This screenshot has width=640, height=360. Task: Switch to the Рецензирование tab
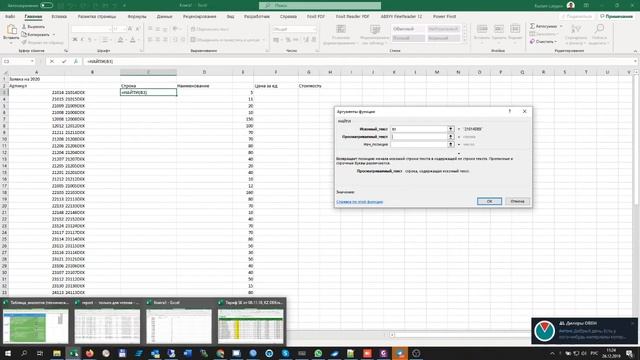pos(199,16)
